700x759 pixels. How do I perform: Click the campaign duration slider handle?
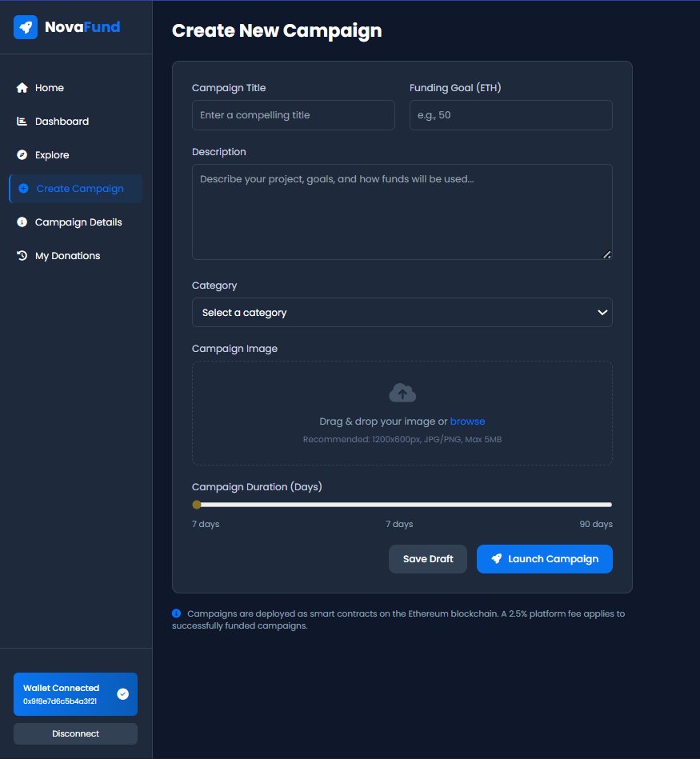tap(197, 505)
